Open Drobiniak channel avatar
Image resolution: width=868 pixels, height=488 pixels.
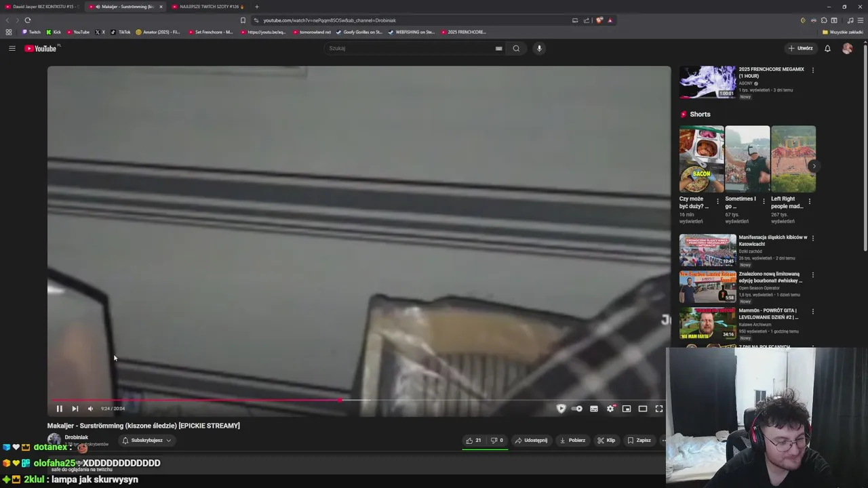(54, 440)
